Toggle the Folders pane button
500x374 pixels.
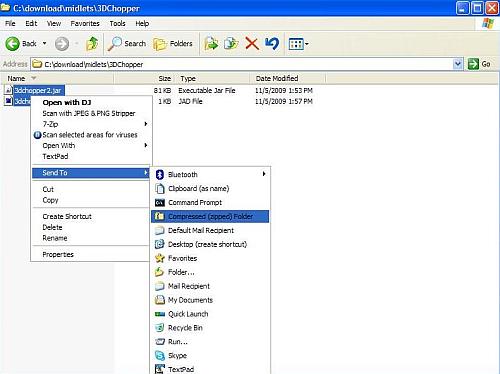(173, 44)
